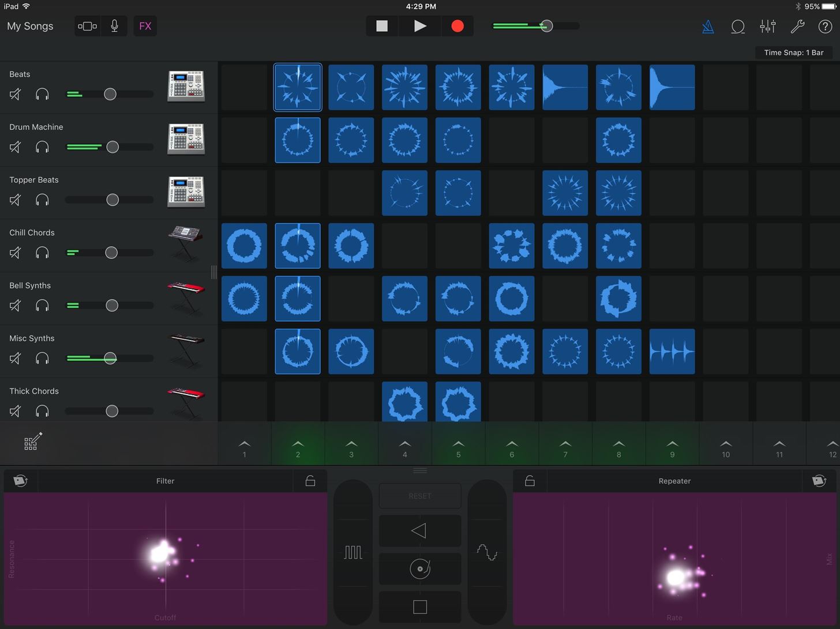This screenshot has height=629, width=840.
Task: Solo the Beats track with headphones
Action: point(42,94)
